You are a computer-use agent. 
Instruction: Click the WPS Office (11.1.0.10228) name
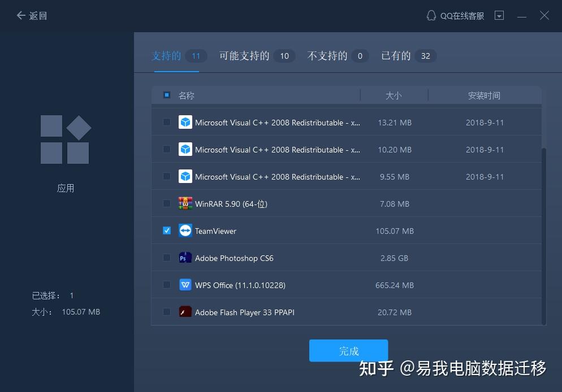tap(240, 285)
